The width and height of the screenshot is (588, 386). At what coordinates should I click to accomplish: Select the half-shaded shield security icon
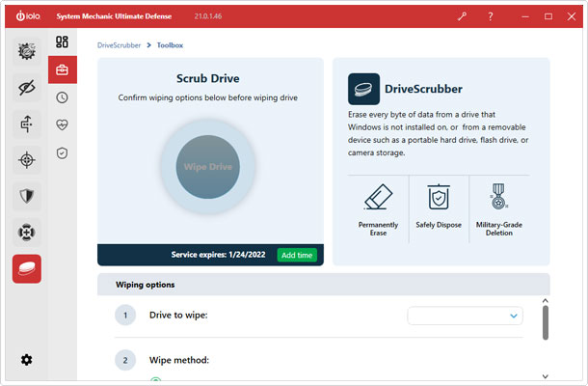pyautogui.click(x=27, y=196)
